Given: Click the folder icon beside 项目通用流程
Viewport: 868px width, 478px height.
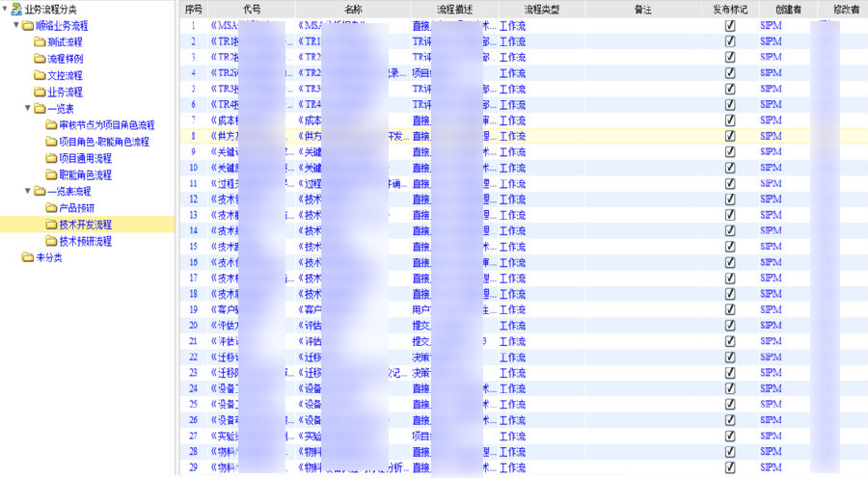Looking at the screenshot, I should 51,158.
